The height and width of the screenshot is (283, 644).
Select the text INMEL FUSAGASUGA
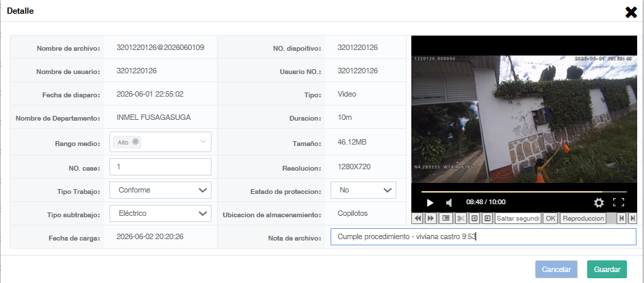point(153,118)
